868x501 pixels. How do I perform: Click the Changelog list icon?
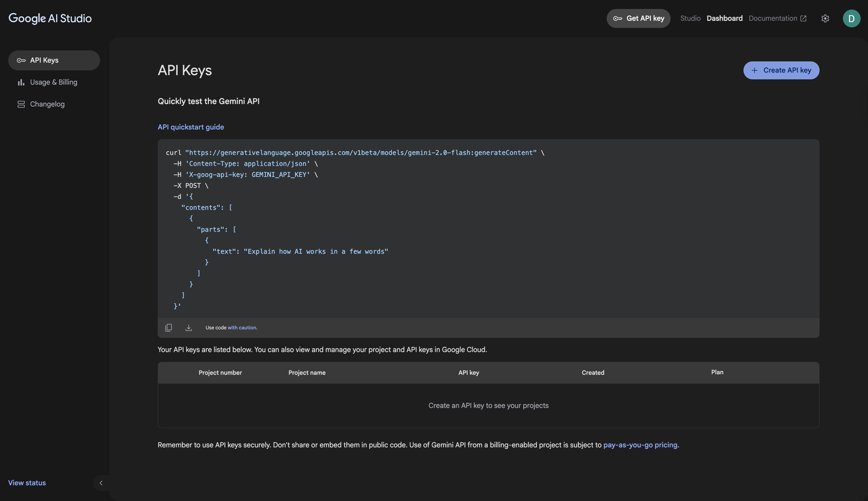coord(21,104)
